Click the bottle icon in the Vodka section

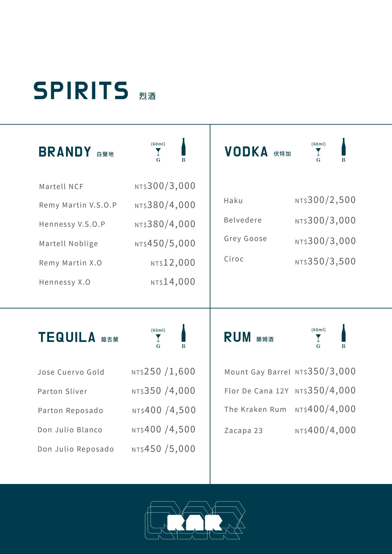[343, 147]
